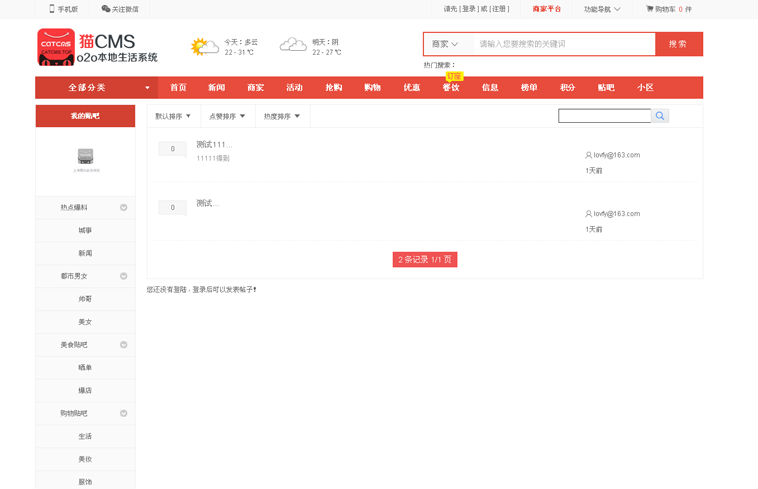
Task: Select the 美妆 subcategory
Action: tap(85, 459)
